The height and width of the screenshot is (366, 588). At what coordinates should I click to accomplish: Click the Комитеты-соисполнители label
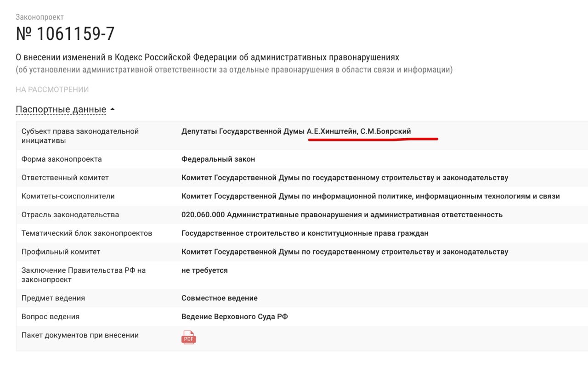point(68,196)
